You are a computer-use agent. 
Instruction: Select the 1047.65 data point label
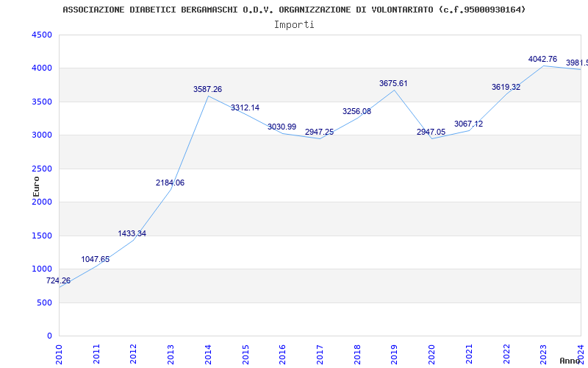pos(96,260)
